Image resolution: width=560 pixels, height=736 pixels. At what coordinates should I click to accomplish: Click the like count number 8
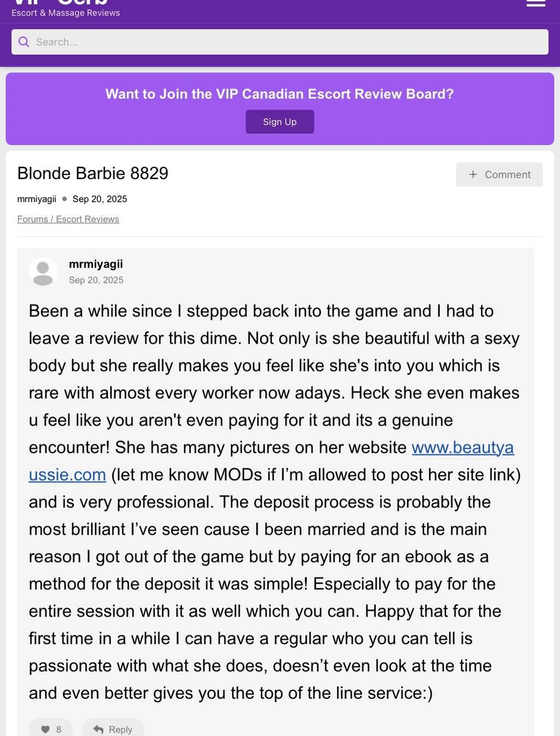pos(59,729)
